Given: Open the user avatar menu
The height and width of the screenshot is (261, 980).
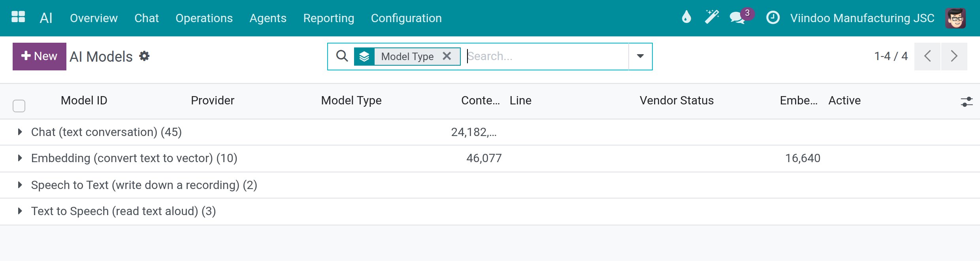Looking at the screenshot, I should (x=955, y=18).
